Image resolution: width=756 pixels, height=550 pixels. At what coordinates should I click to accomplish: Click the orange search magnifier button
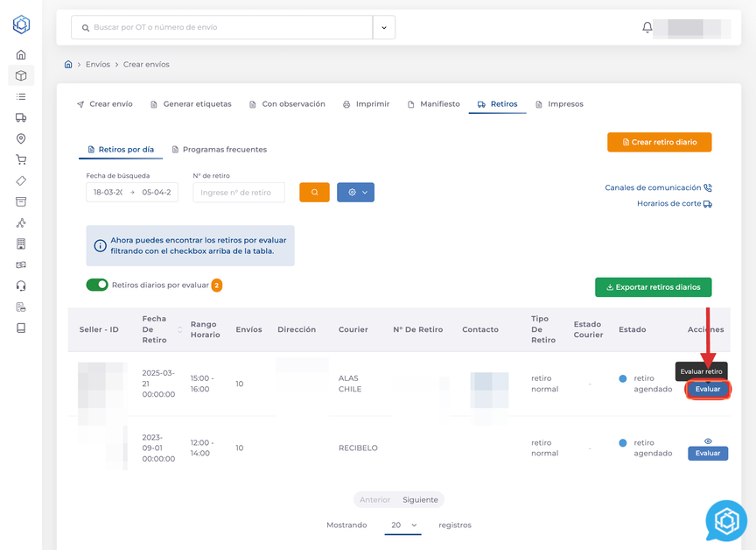click(314, 192)
